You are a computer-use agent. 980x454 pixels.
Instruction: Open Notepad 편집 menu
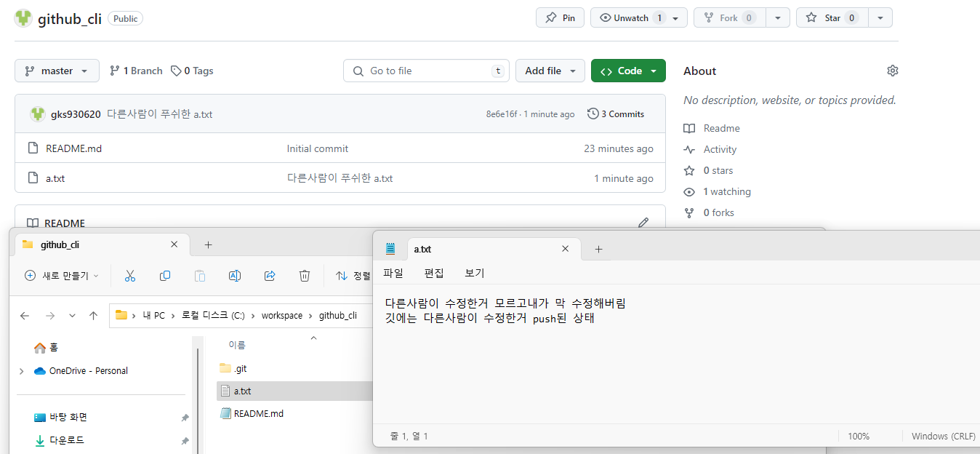point(434,273)
